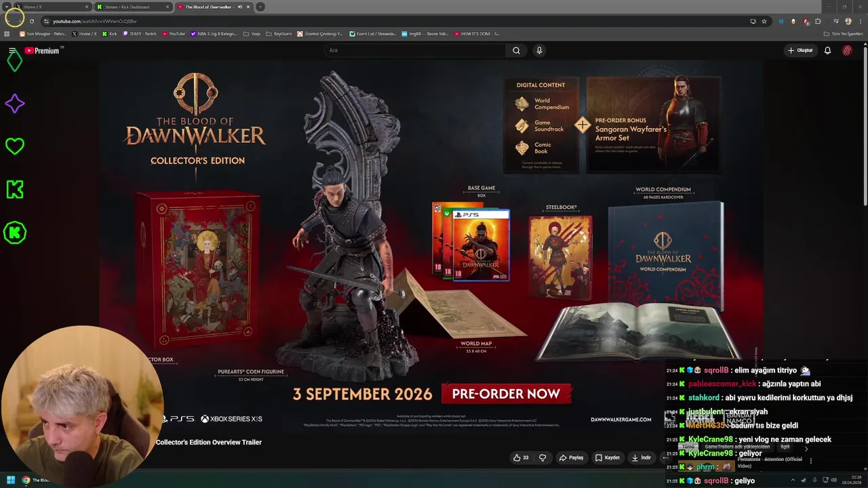Click the PRE-ORDER NOW banner in video

506,394
